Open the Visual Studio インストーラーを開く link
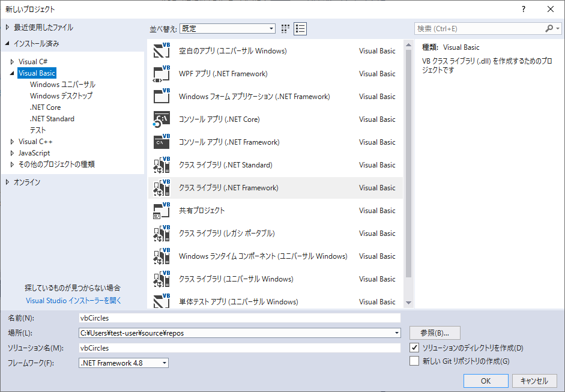Image resolution: width=565 pixels, height=392 pixels. 73,301
